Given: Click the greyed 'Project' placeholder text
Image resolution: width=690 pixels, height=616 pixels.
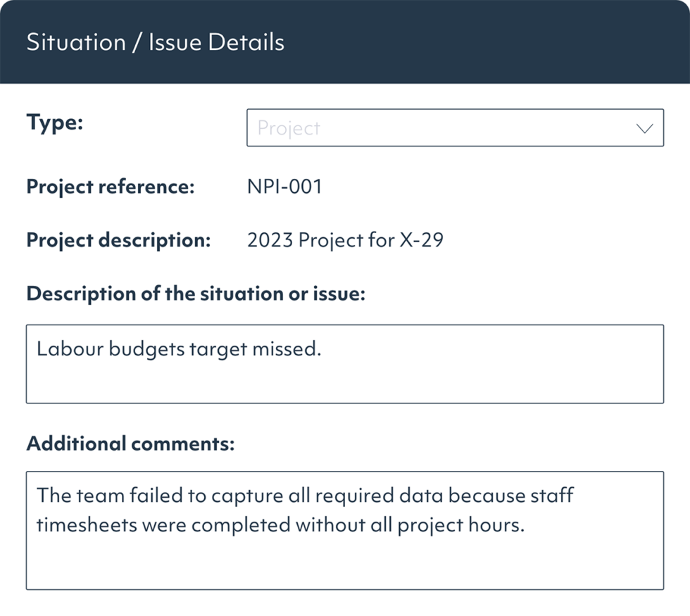Looking at the screenshot, I should (289, 128).
